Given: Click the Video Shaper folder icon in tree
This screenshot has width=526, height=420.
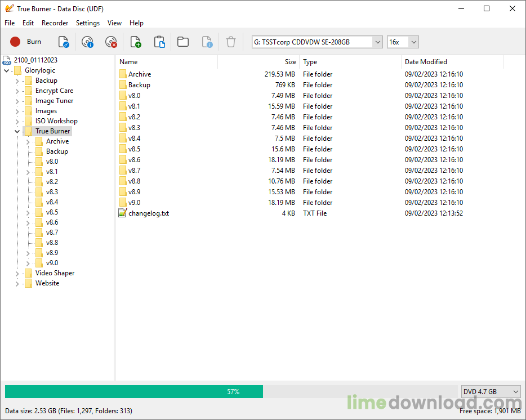Looking at the screenshot, I should click(29, 273).
